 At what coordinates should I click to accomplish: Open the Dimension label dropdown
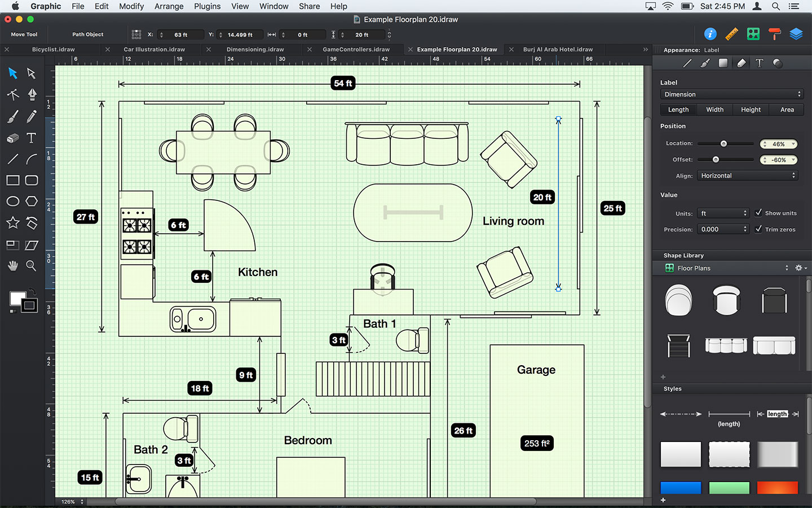click(731, 94)
